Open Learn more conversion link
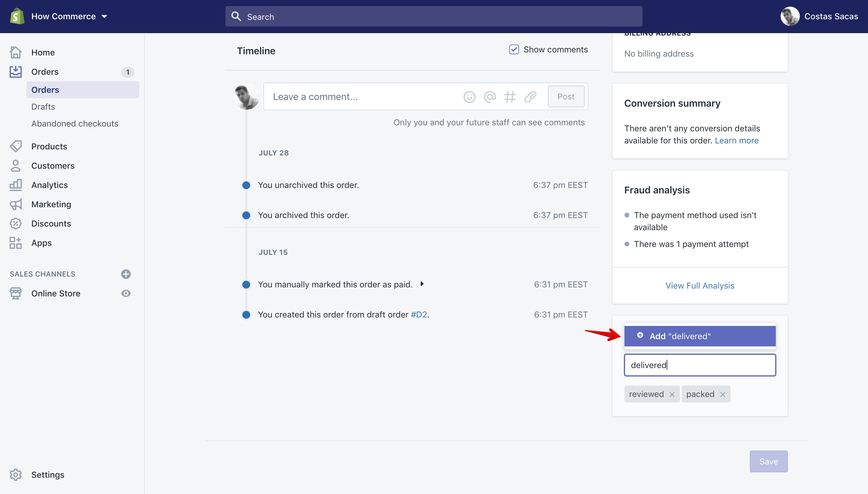This screenshot has width=868, height=494. 737,141
